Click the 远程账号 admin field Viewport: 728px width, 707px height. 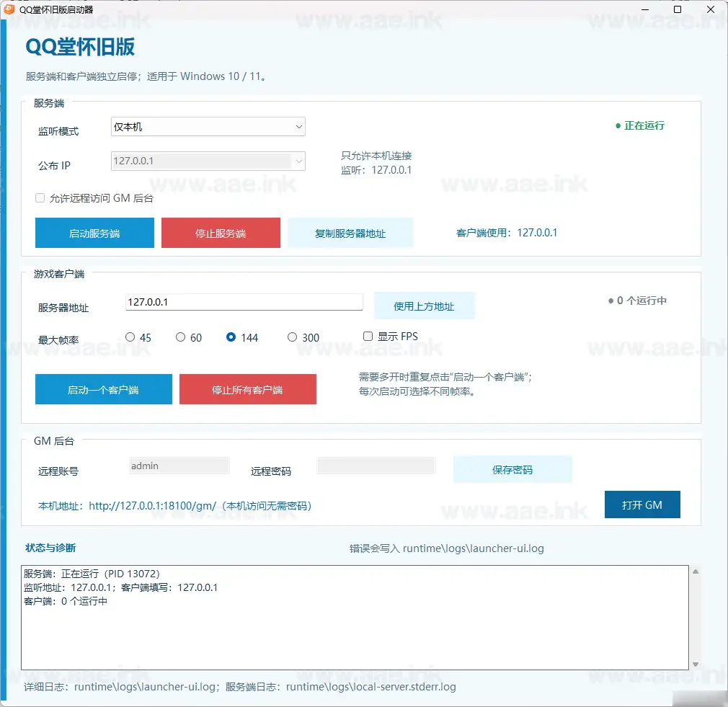pyautogui.click(x=179, y=466)
